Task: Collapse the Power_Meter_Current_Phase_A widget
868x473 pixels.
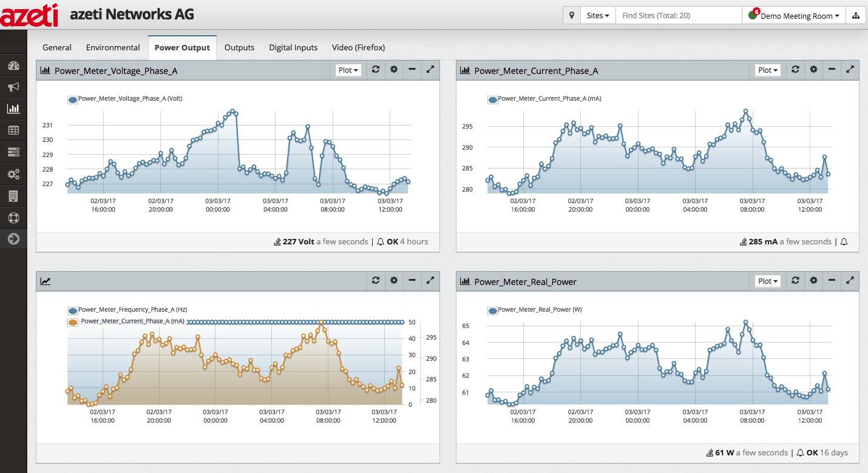Action: pos(832,70)
